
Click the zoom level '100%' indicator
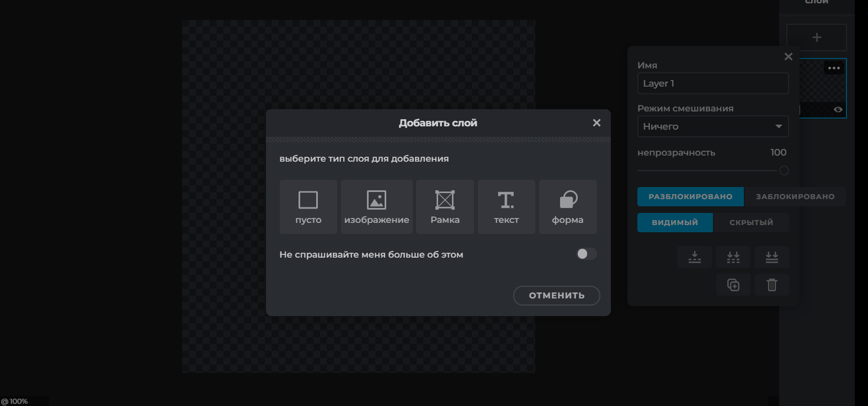click(x=15, y=401)
